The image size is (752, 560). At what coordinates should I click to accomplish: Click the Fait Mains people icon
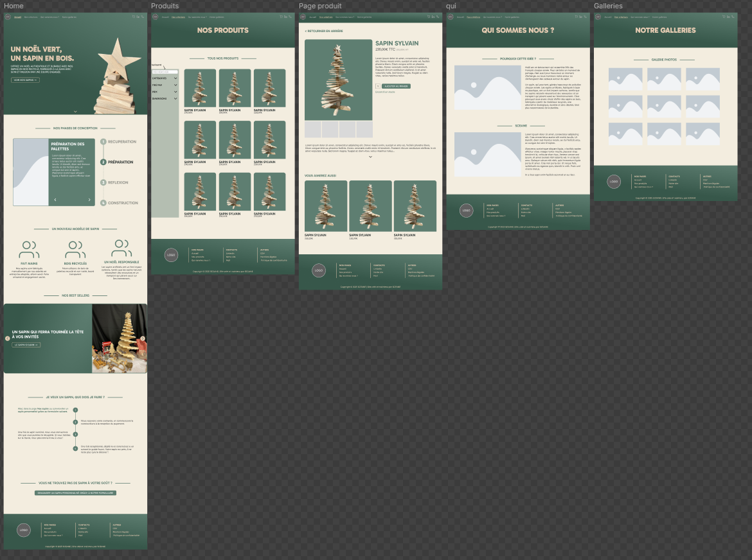29,250
